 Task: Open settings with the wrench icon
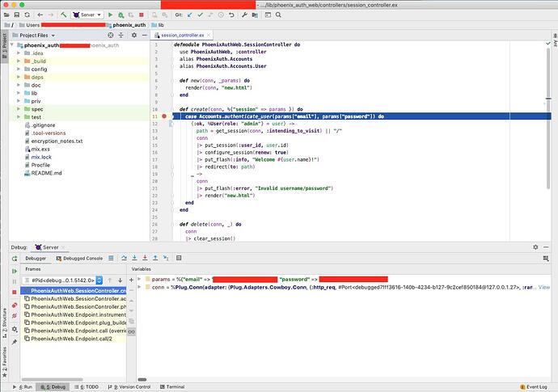pos(244,15)
